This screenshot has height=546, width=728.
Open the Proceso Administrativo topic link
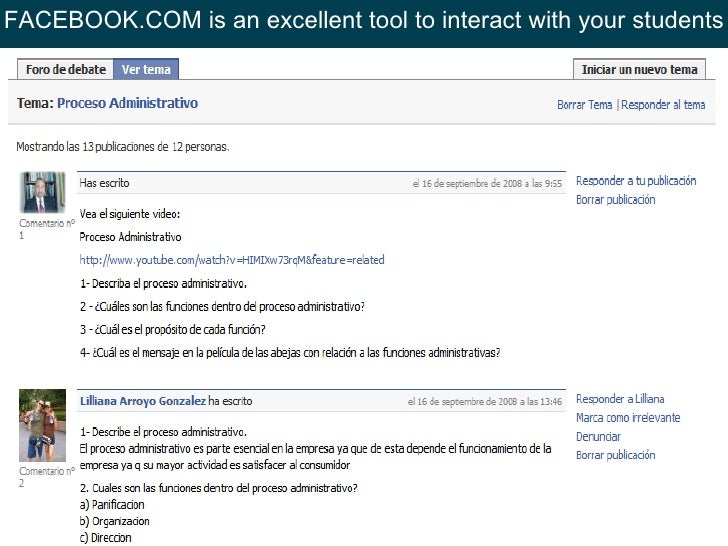click(127, 103)
